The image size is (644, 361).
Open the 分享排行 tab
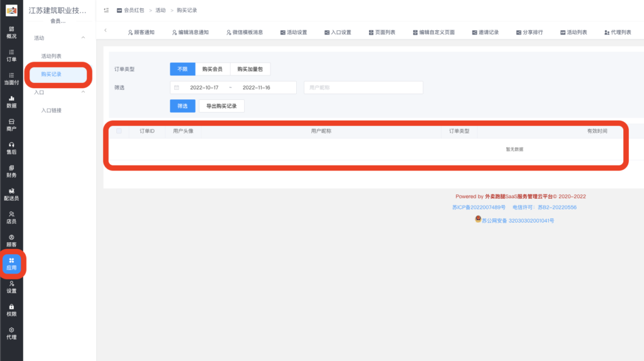(x=530, y=33)
